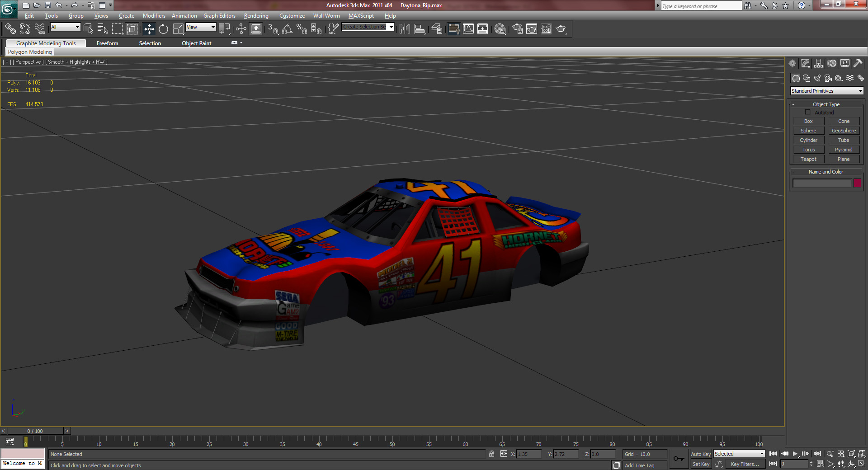This screenshot has width=868, height=470.
Task: Open the Material Editor
Action: tap(500, 29)
